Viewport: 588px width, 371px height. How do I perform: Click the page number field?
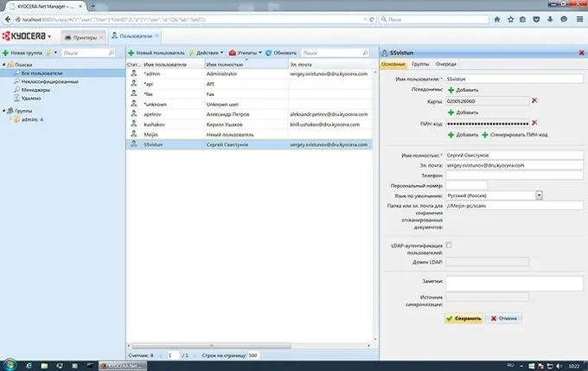[173, 355]
